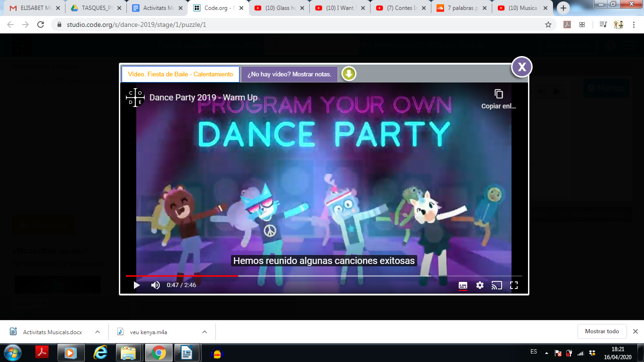Screen dimensions: 644x362
Task: Open the media control playlist icon
Action: (603, 25)
